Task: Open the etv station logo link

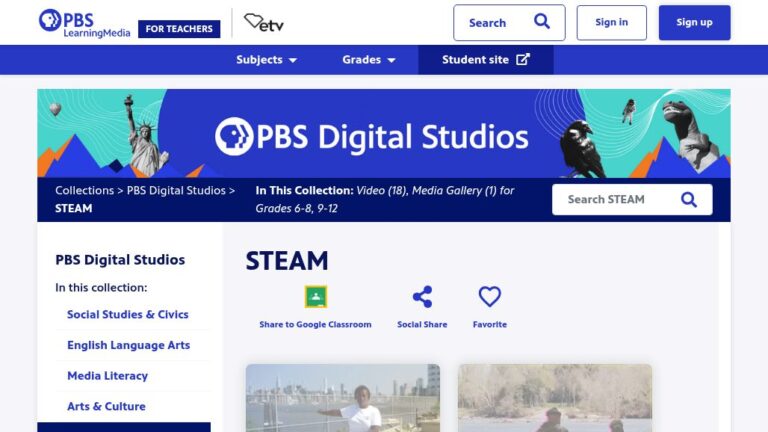Action: [x=264, y=23]
